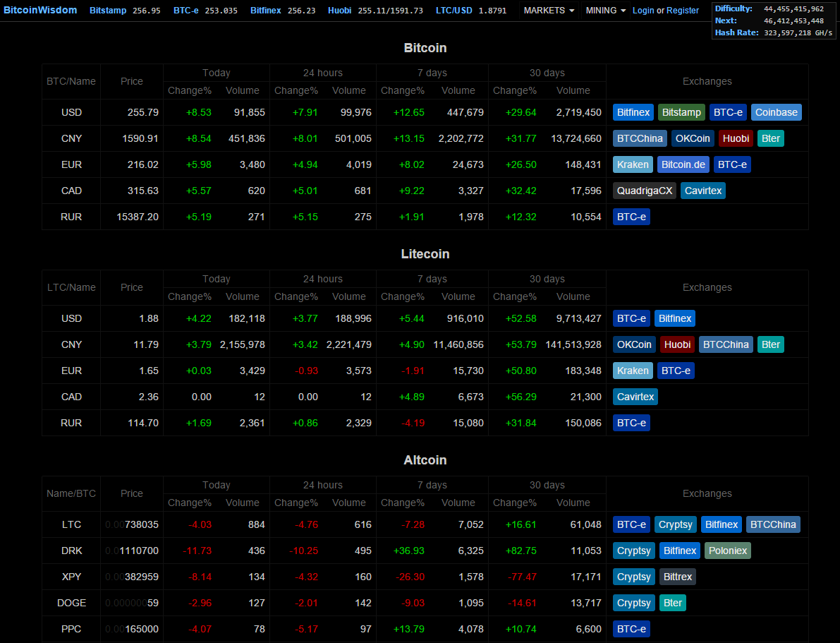Image resolution: width=840 pixels, height=643 pixels.
Task: Open OKCoin exchange in Bitcoin CNY row
Action: (x=693, y=138)
